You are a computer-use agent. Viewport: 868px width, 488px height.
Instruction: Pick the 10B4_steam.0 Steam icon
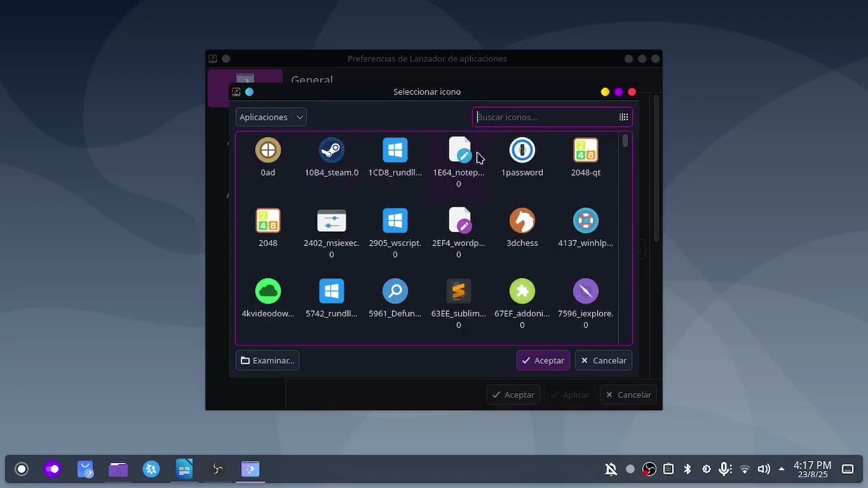(332, 150)
